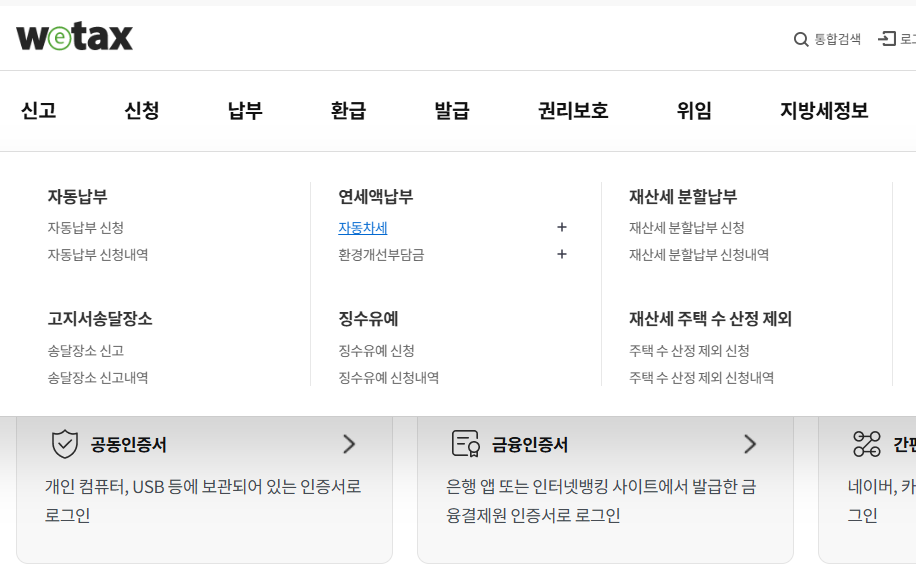Expand the 자동차세 plus sign
This screenshot has height=582, width=916.
click(x=562, y=228)
